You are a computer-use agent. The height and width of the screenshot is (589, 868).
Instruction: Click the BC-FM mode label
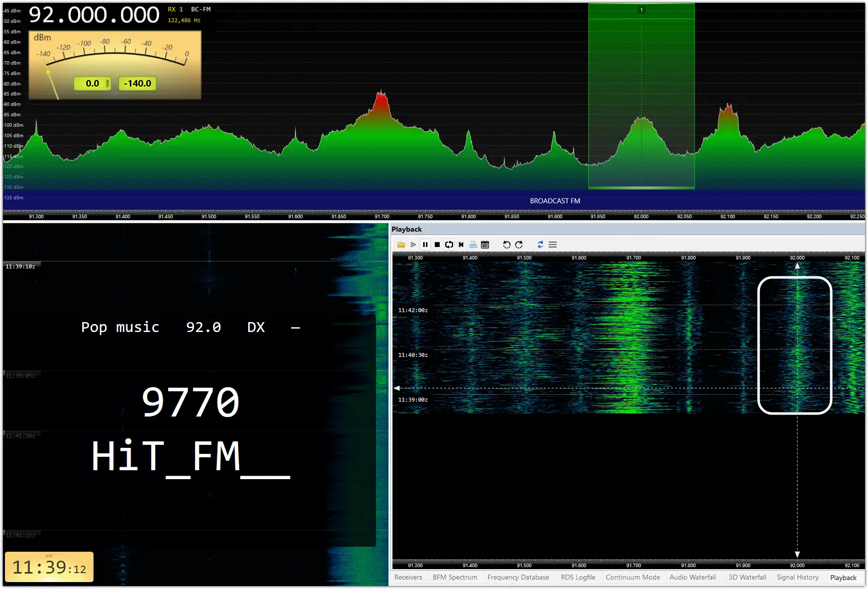point(201,9)
